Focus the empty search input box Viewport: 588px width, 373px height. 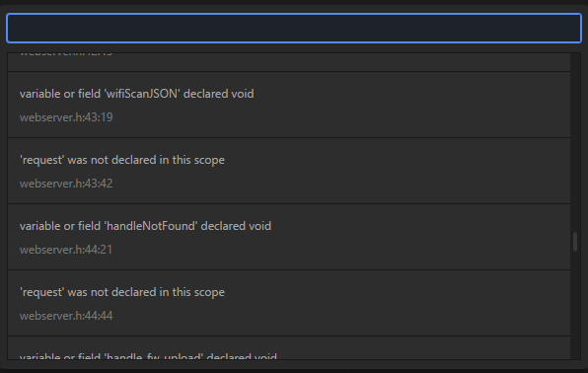294,29
